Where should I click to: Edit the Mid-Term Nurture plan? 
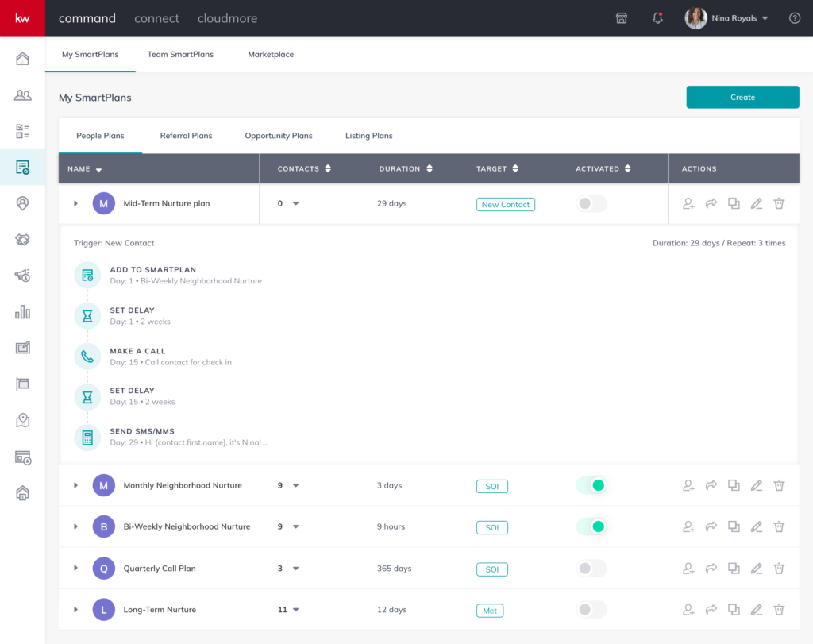pos(757,204)
